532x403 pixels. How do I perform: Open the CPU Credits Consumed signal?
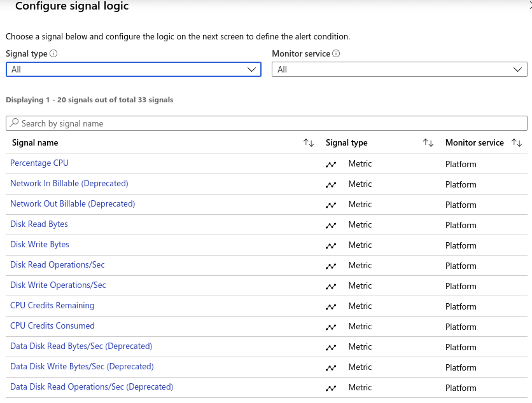pos(52,326)
